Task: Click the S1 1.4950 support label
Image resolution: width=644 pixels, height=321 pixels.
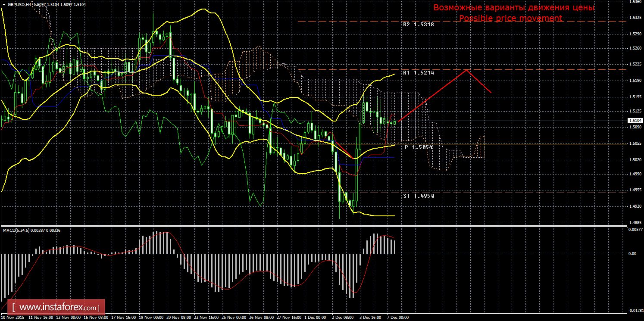Action: [418, 196]
